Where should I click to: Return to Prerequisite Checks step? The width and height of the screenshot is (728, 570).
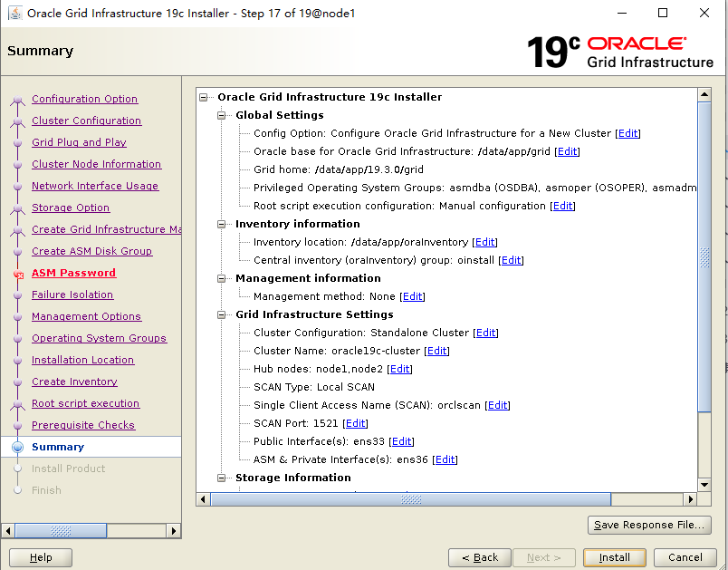[83, 425]
